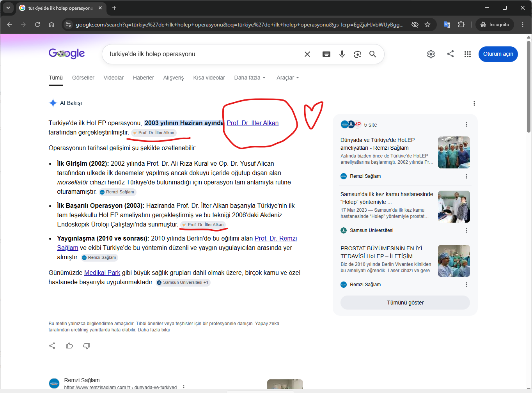
Task: Click the Oturum açın button
Action: [498, 54]
